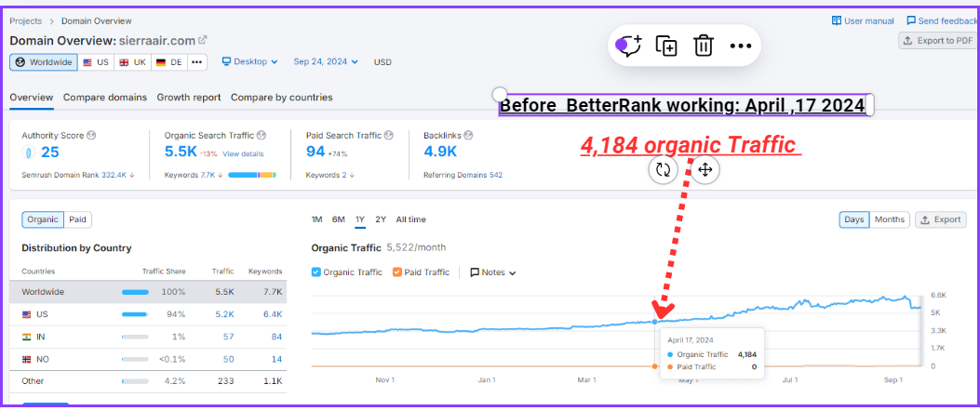Screen dimensions: 980x411
Task: Open external link icon next to sierraair.com
Action: 203,40
